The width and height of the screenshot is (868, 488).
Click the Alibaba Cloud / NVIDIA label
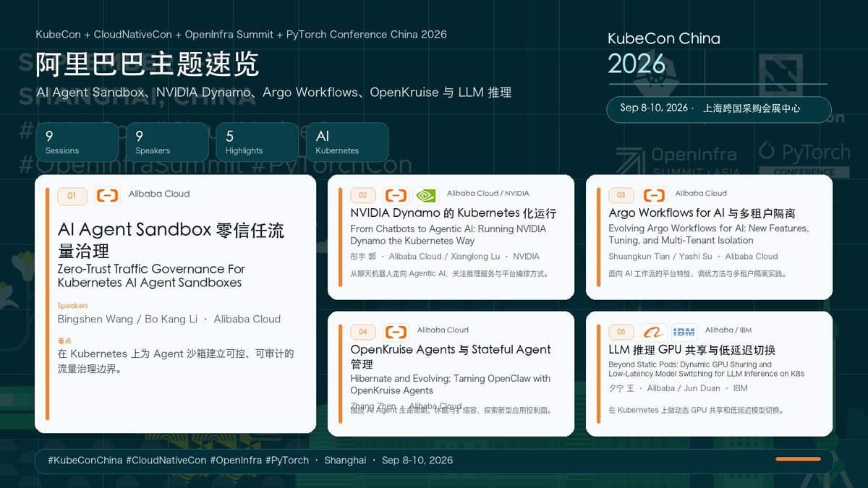pyautogui.click(x=488, y=193)
